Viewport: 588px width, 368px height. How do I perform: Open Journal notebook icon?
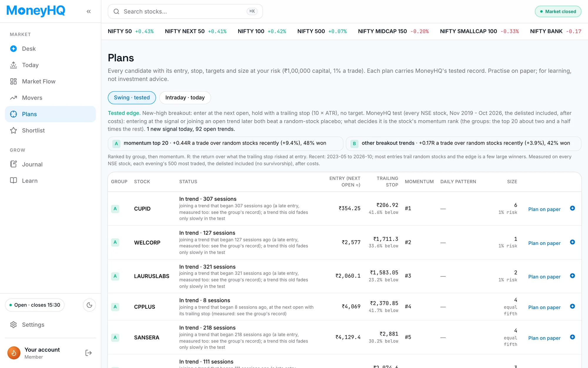14,164
